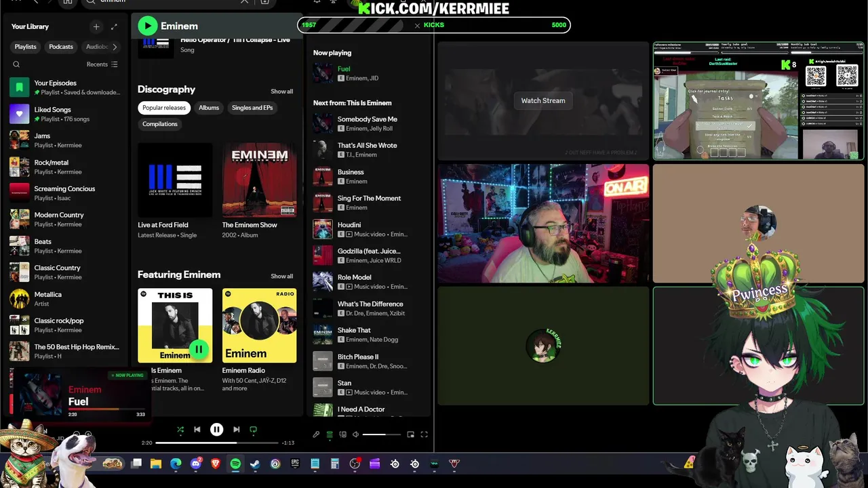
Task: Switch to Singles and EPs chip
Action: (x=252, y=108)
